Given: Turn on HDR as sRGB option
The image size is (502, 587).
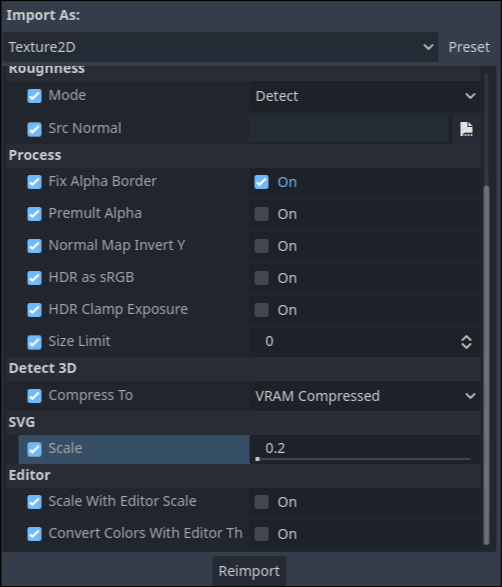Looking at the screenshot, I should (261, 278).
